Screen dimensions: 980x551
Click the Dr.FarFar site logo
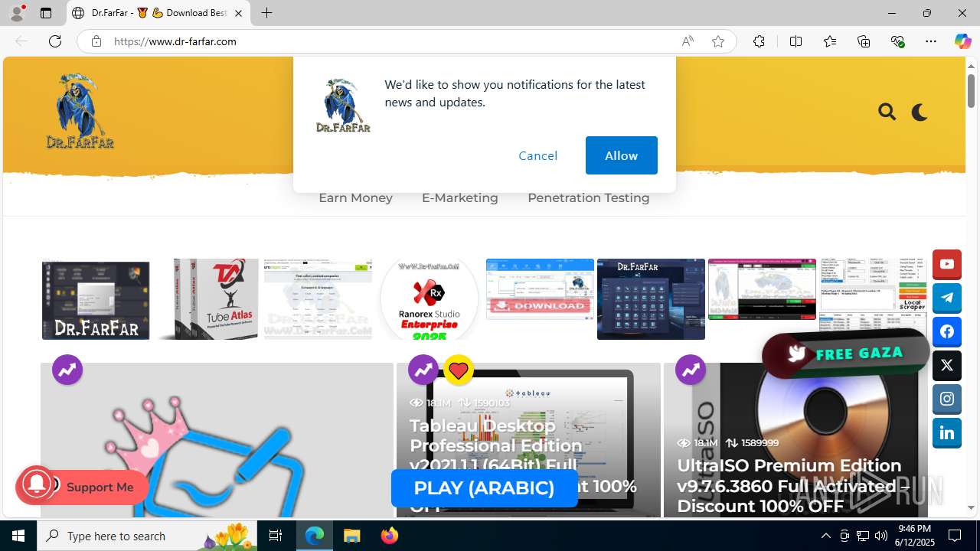pyautogui.click(x=80, y=111)
